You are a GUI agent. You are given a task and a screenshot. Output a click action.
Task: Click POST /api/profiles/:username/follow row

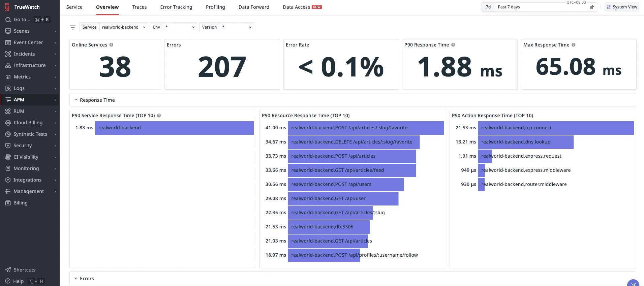tap(353, 255)
